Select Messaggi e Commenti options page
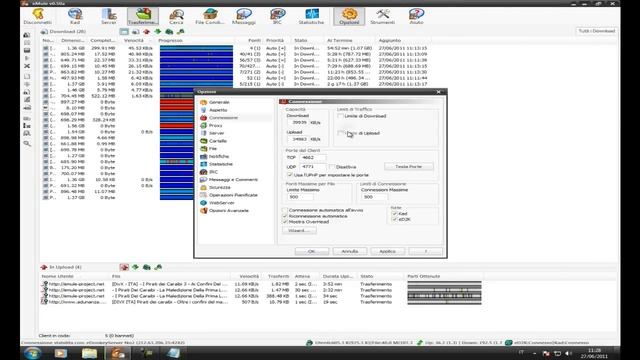Screen dimensions: 640x360 coord(233,180)
